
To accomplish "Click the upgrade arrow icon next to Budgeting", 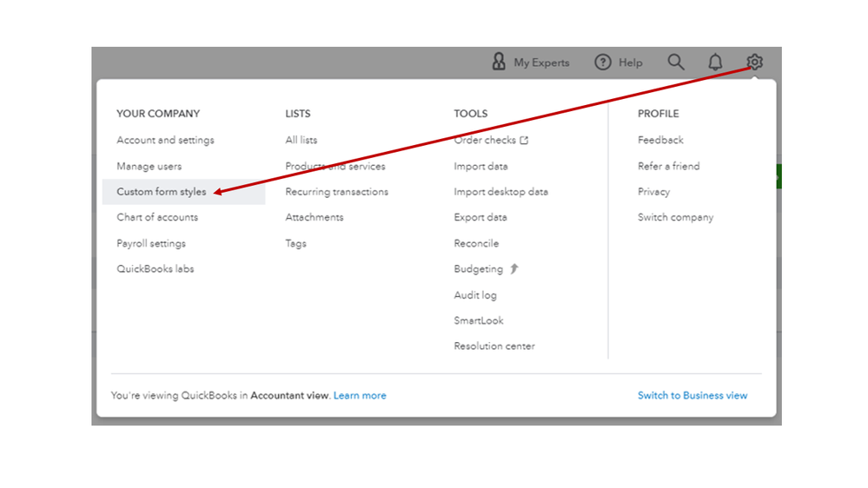I will [x=514, y=269].
